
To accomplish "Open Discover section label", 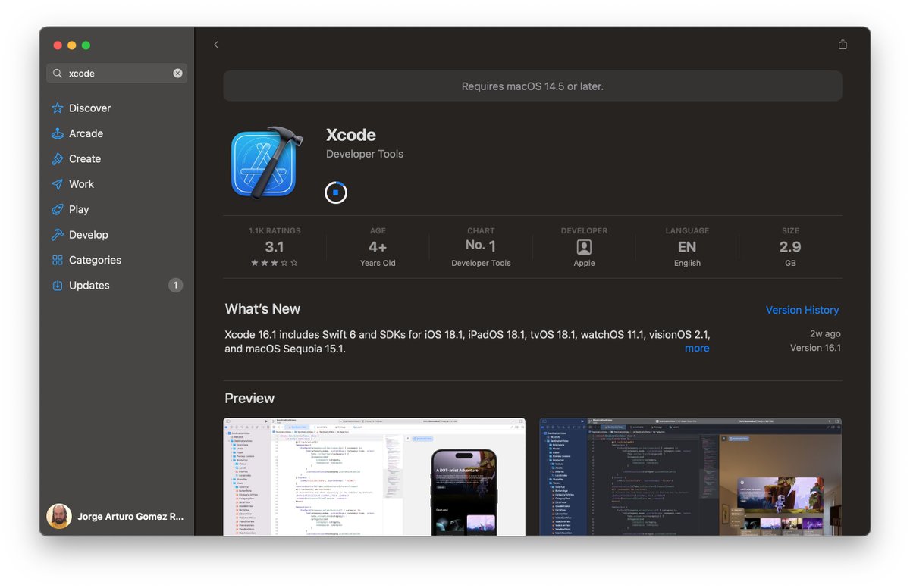I will point(89,108).
